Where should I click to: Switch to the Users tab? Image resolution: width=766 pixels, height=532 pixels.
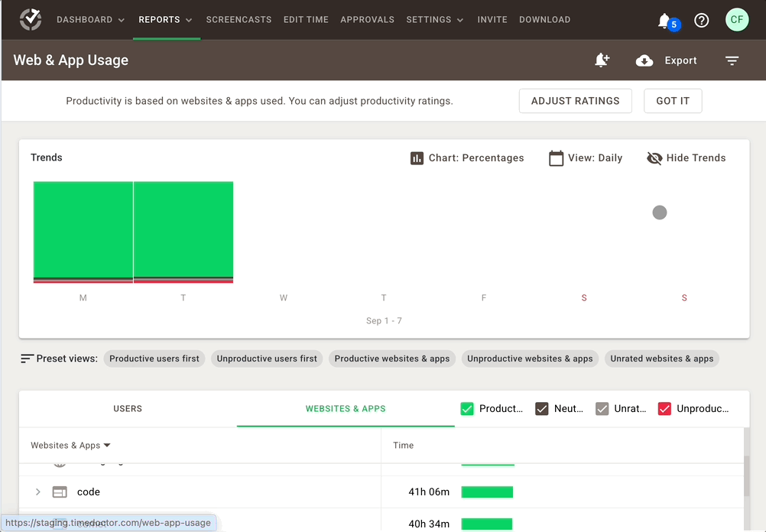tap(128, 409)
